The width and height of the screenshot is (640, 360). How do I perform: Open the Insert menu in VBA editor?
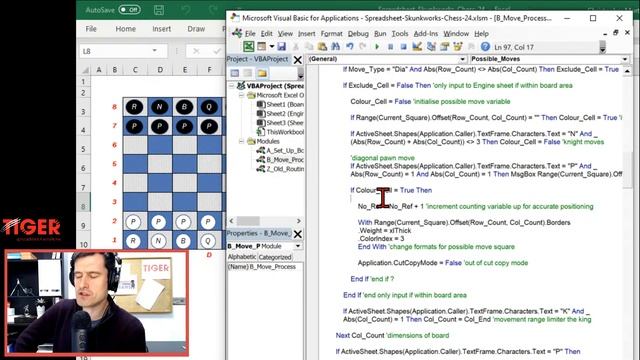(x=307, y=33)
